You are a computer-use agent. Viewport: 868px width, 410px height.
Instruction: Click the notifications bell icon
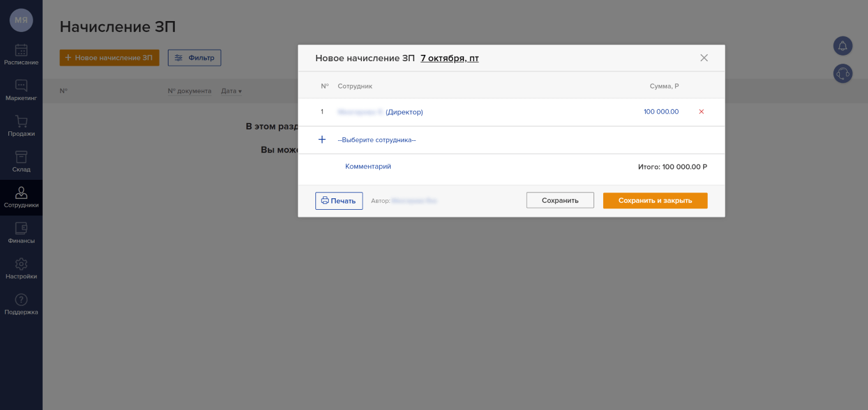(843, 46)
